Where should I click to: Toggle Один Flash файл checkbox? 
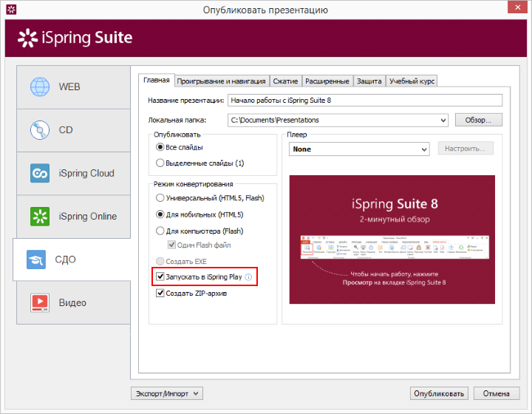pyautogui.click(x=171, y=245)
